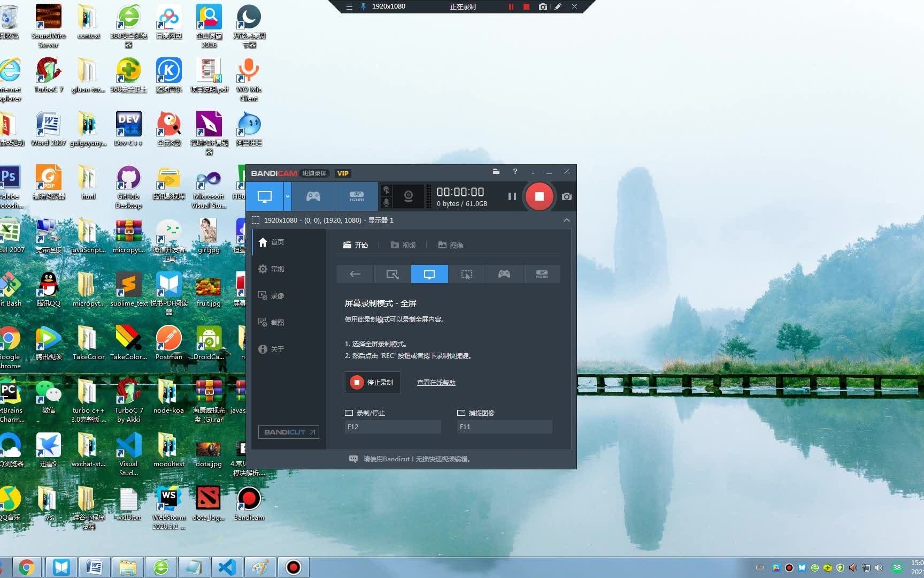
Task: Click the 捕捉图像 hotkey field F11
Action: pos(504,427)
